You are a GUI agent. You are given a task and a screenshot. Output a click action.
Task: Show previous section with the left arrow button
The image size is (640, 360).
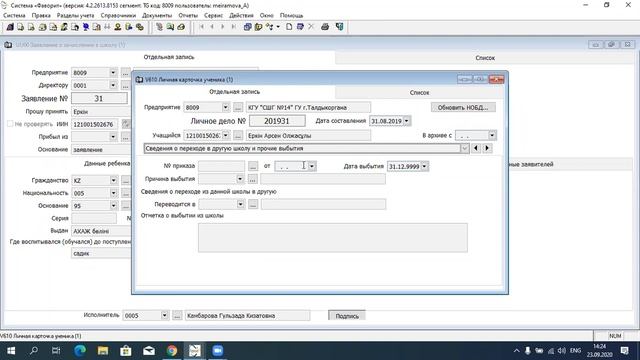(x=476, y=148)
